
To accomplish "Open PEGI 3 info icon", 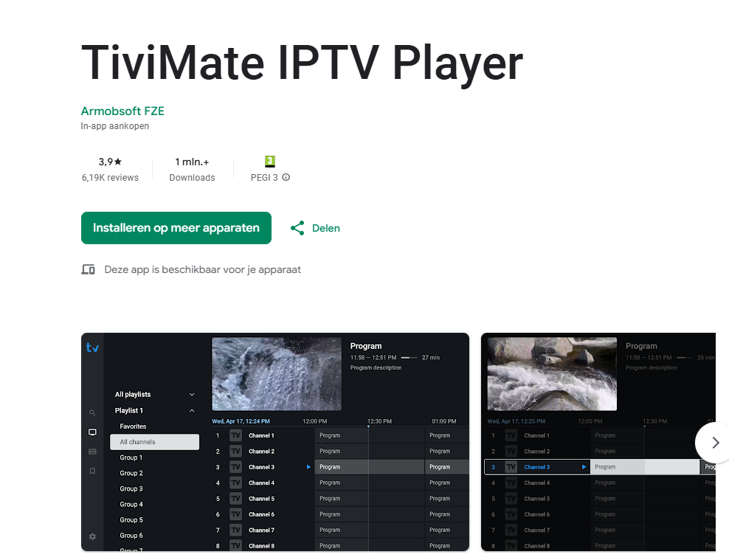I will coord(286,177).
